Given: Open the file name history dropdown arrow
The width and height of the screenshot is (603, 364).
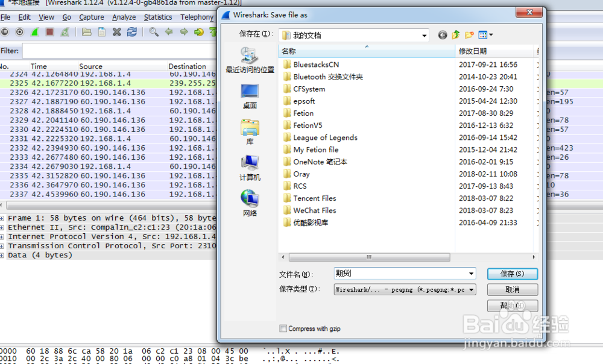Looking at the screenshot, I should click(x=471, y=274).
